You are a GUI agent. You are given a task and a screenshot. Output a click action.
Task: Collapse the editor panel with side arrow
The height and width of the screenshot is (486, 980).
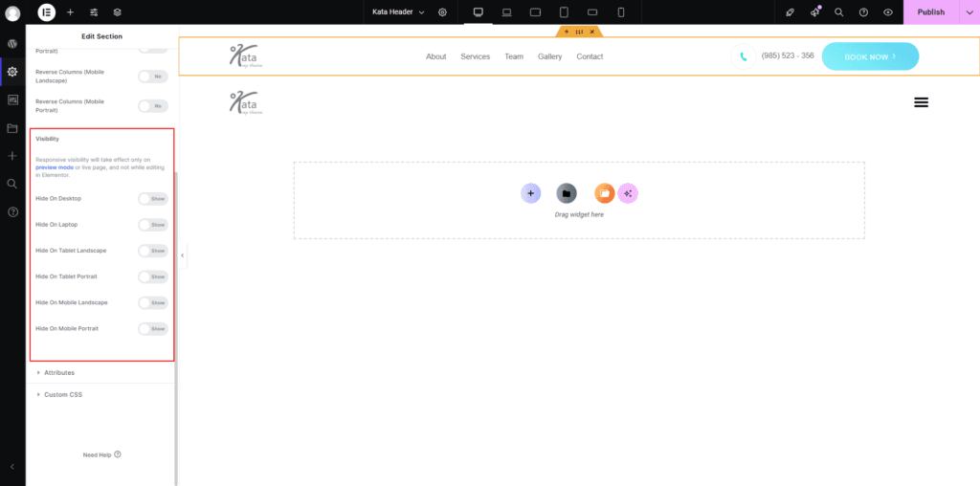[x=183, y=255]
